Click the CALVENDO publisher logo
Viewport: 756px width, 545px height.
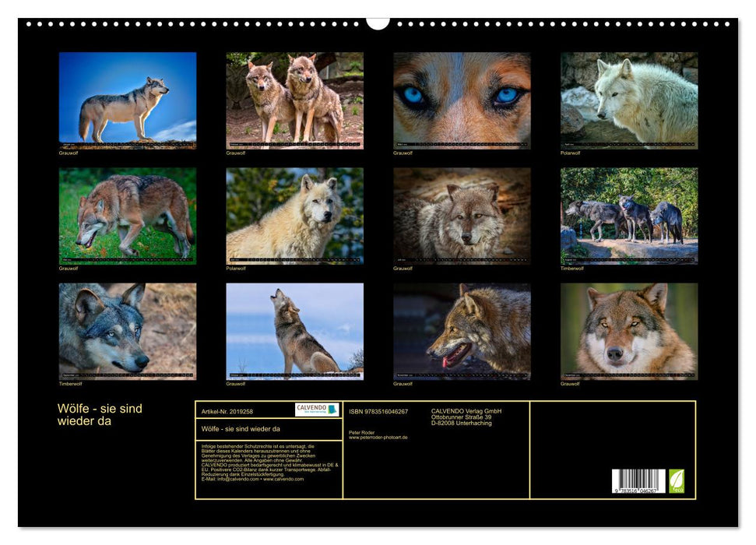pyautogui.click(x=317, y=410)
